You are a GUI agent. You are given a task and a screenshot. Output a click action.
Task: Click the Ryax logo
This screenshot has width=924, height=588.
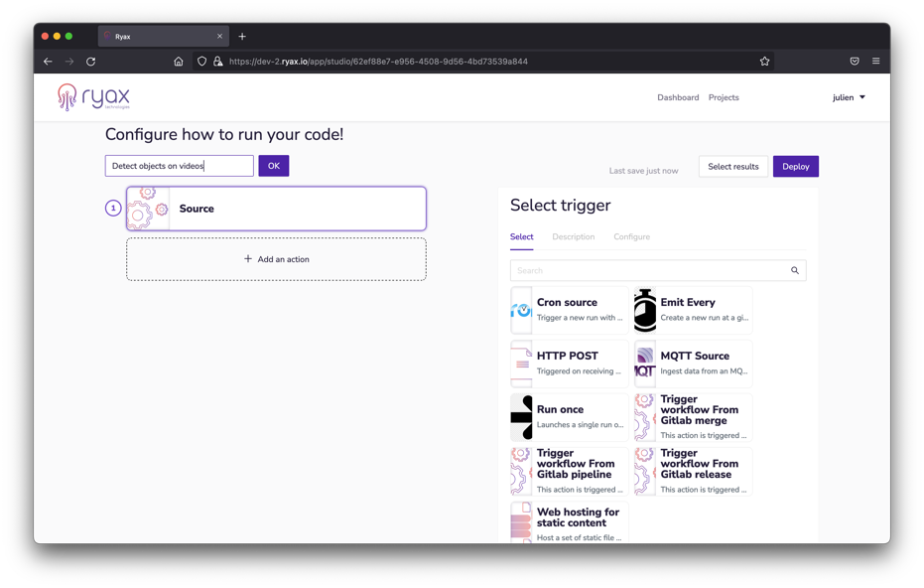point(94,97)
